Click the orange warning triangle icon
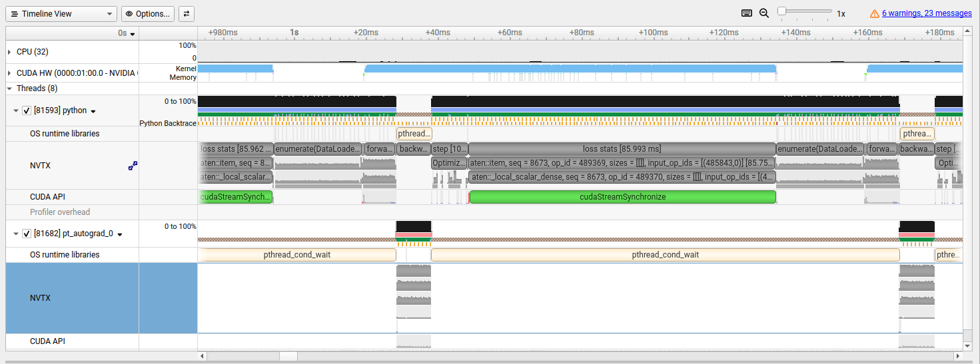 875,13
